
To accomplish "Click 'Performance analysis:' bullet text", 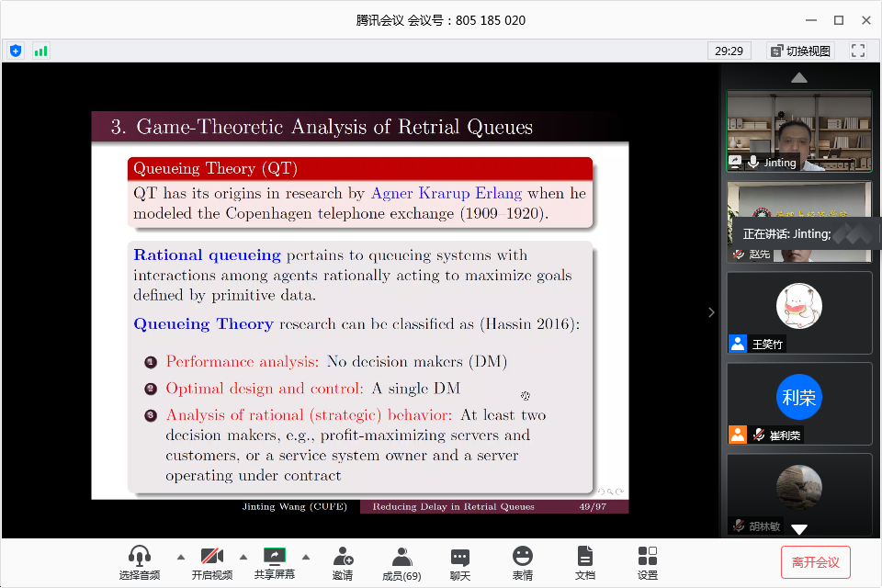I will click(x=243, y=361).
